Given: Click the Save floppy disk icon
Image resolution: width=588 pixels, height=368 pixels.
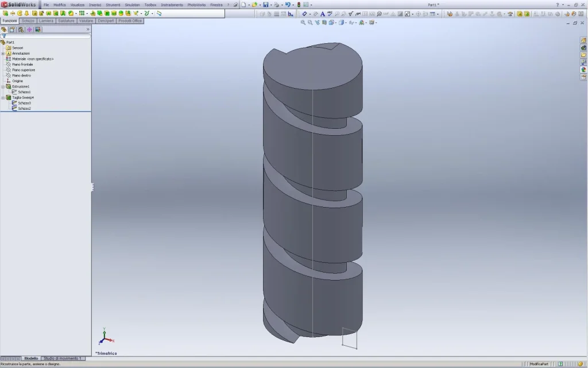Looking at the screenshot, I should tap(265, 5).
